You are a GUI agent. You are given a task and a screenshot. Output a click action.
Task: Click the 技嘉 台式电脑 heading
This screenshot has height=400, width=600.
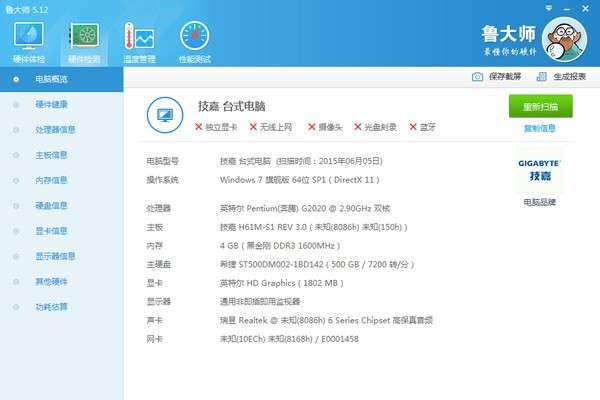click(x=232, y=106)
